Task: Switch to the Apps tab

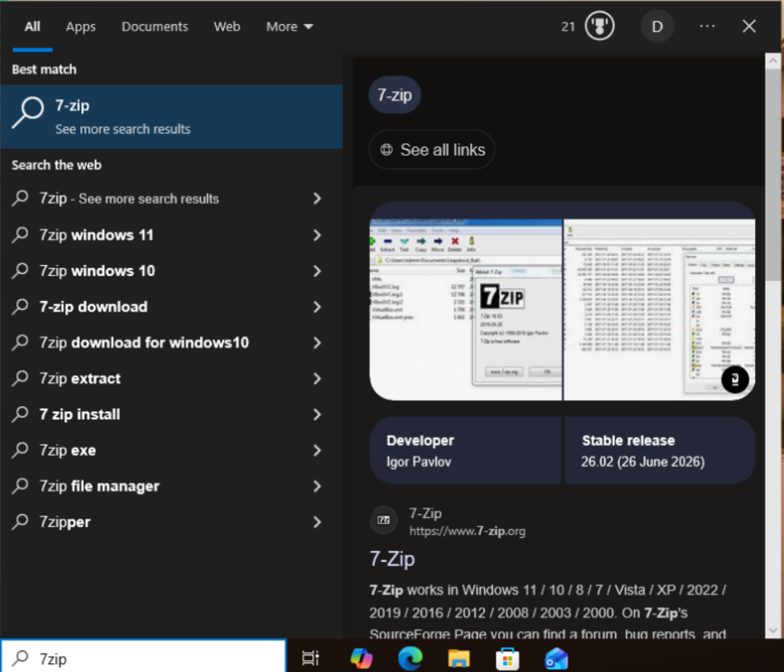Action: pos(80,26)
